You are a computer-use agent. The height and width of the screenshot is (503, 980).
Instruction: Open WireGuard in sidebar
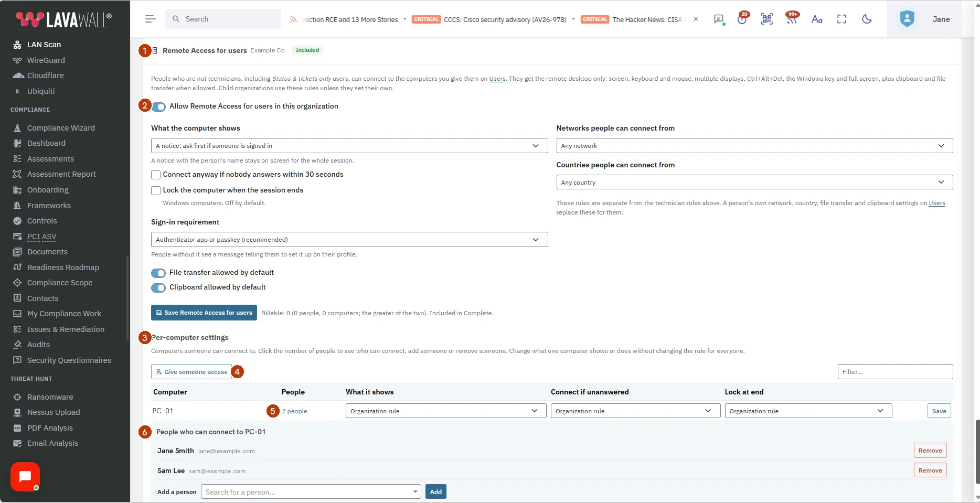46,60
